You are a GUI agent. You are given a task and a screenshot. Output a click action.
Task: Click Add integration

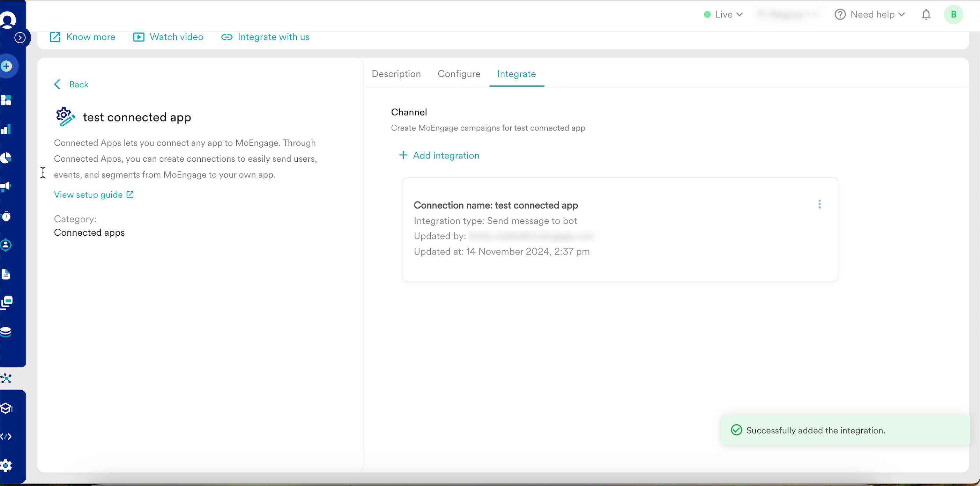pos(439,155)
